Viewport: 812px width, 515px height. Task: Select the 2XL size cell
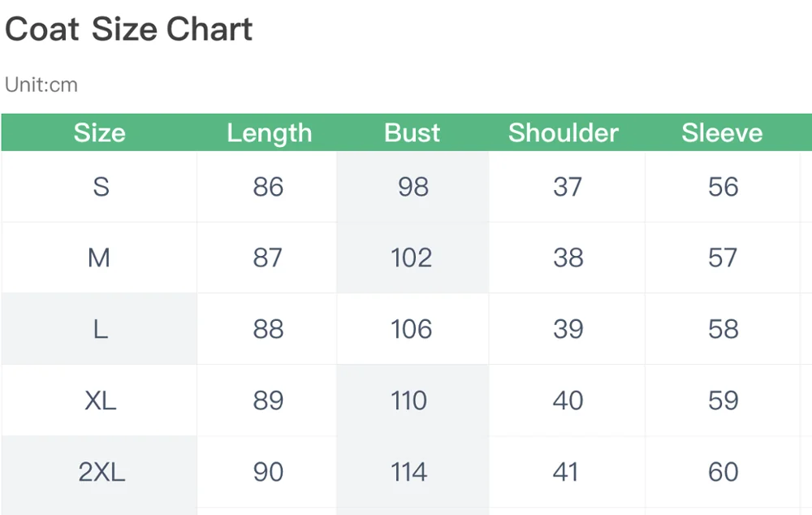[101, 472]
